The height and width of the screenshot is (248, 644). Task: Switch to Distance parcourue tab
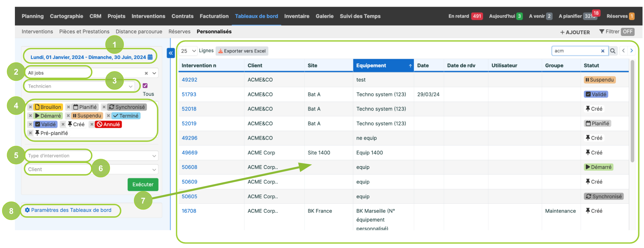pos(139,31)
